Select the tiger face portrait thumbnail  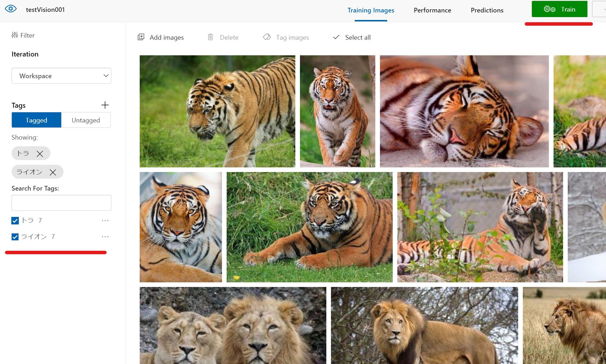[181, 227]
